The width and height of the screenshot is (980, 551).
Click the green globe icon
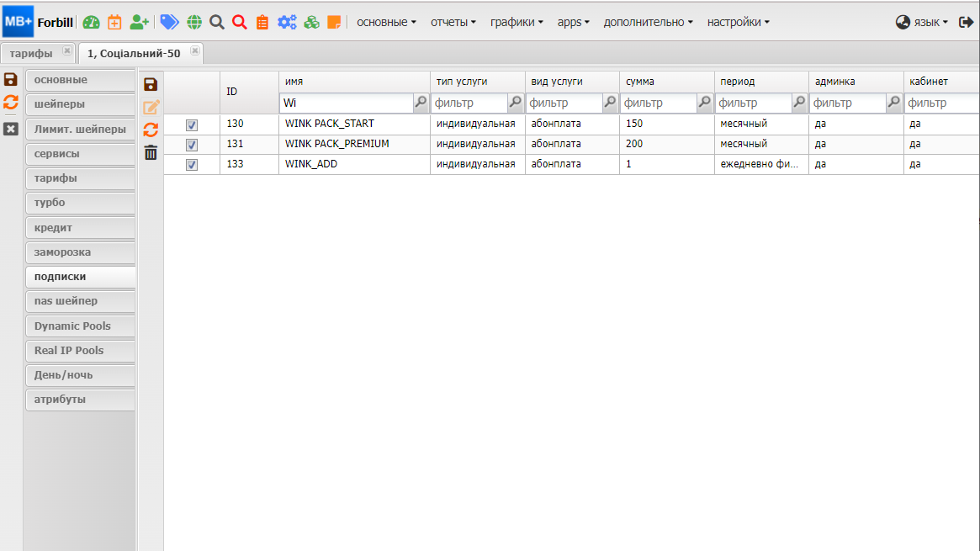pos(194,23)
